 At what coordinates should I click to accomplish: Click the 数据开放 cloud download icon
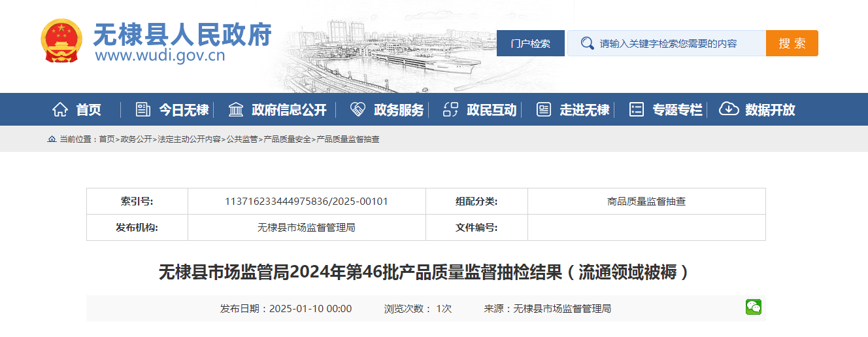click(x=729, y=110)
